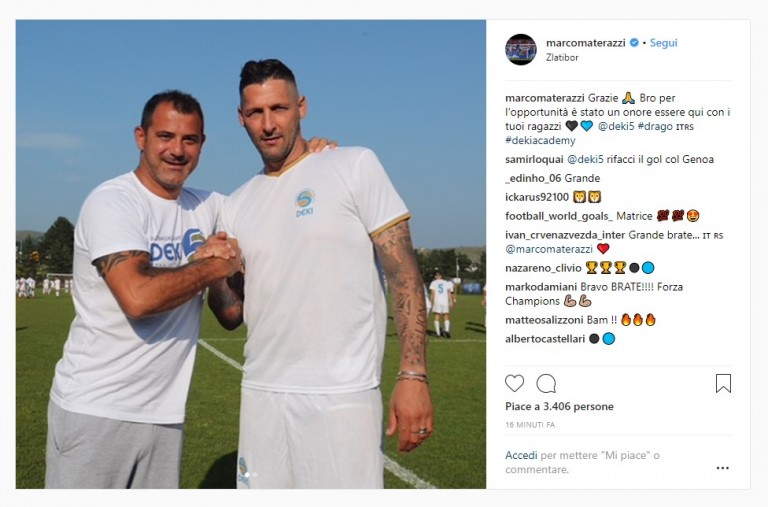Open @marcomaterazzi mention in ivan's comment
Image resolution: width=768 pixels, height=507 pixels.
coord(549,249)
